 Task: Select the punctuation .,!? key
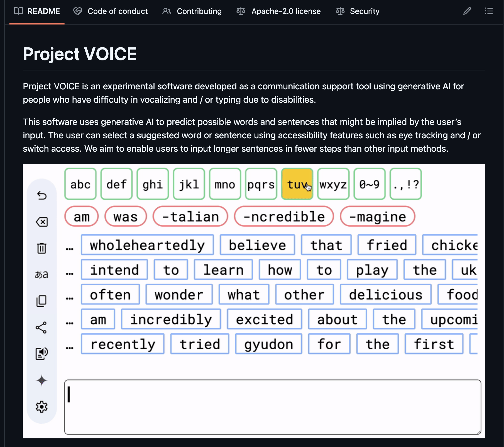pos(406,184)
